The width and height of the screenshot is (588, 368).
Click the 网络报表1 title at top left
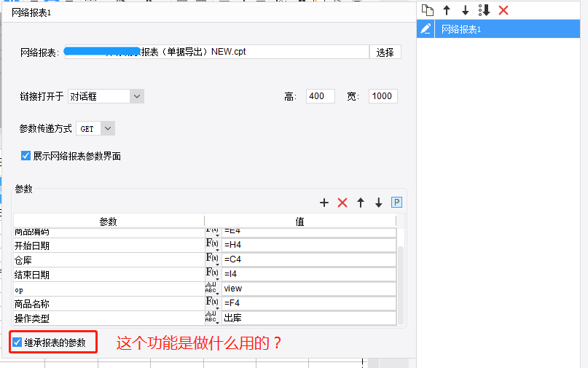coord(31,13)
